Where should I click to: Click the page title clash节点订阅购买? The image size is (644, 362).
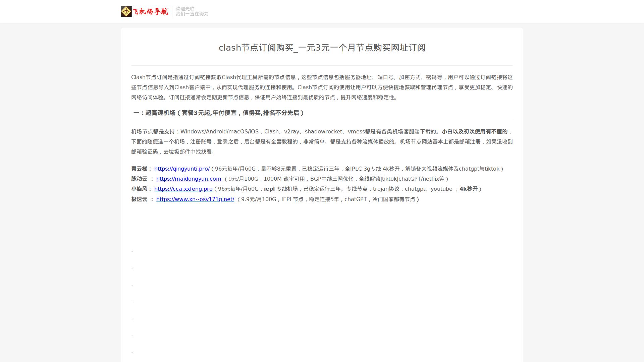tap(322, 48)
